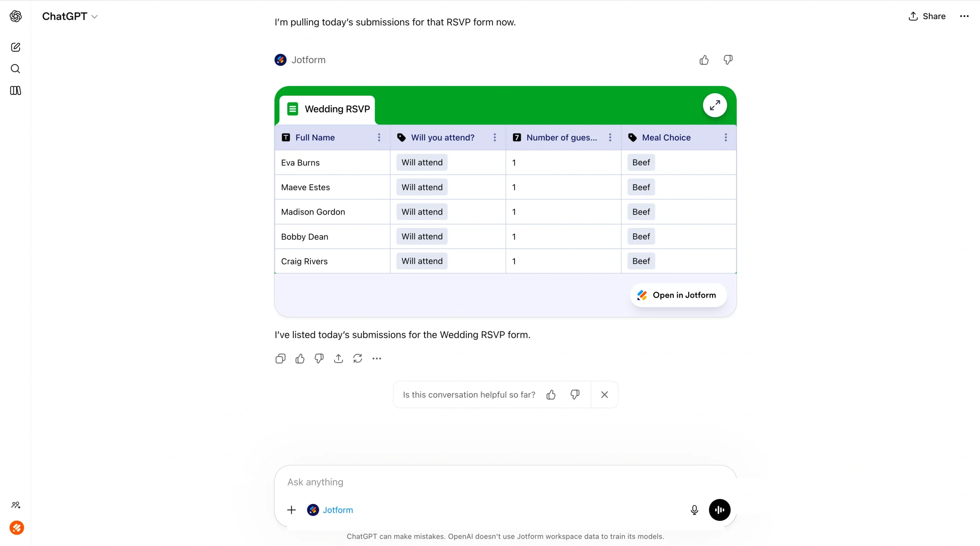Image resolution: width=980 pixels, height=546 pixels.
Task: Regenerate the response
Action: pyautogui.click(x=358, y=358)
